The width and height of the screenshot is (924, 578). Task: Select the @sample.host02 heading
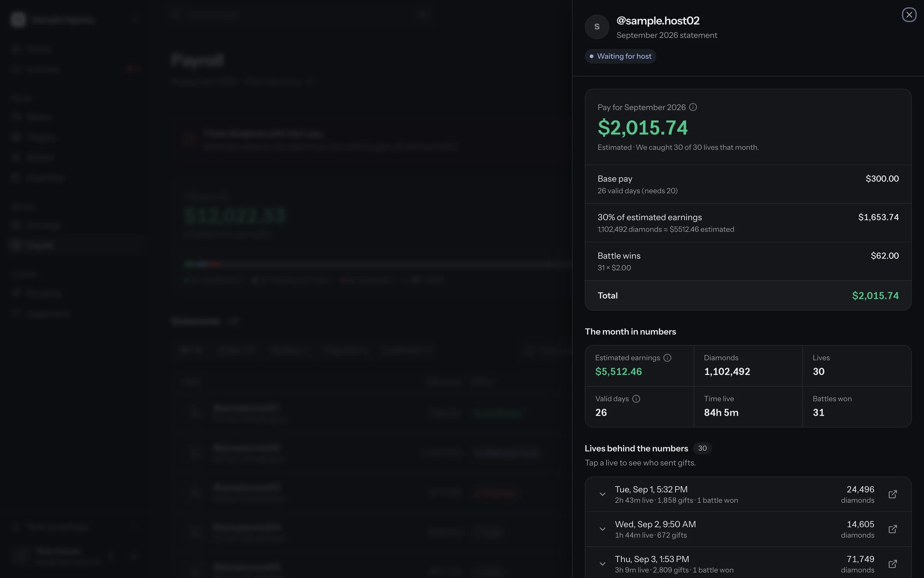658,20
